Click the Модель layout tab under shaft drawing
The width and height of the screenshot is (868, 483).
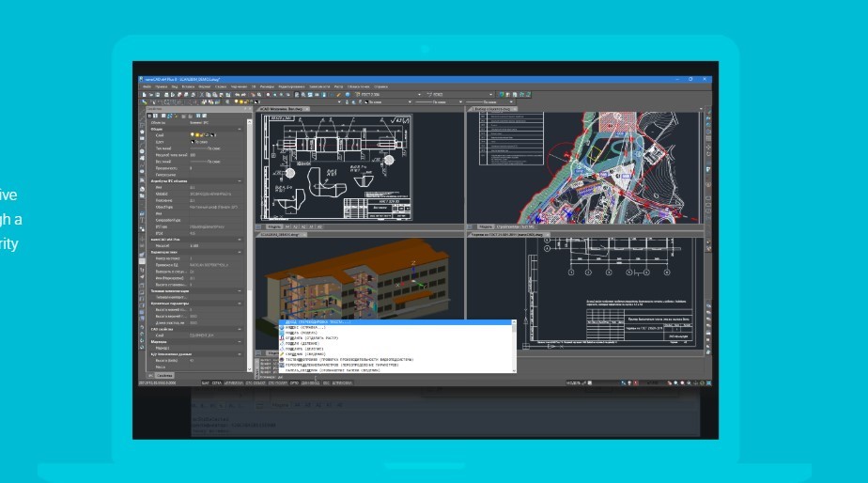[x=275, y=226]
